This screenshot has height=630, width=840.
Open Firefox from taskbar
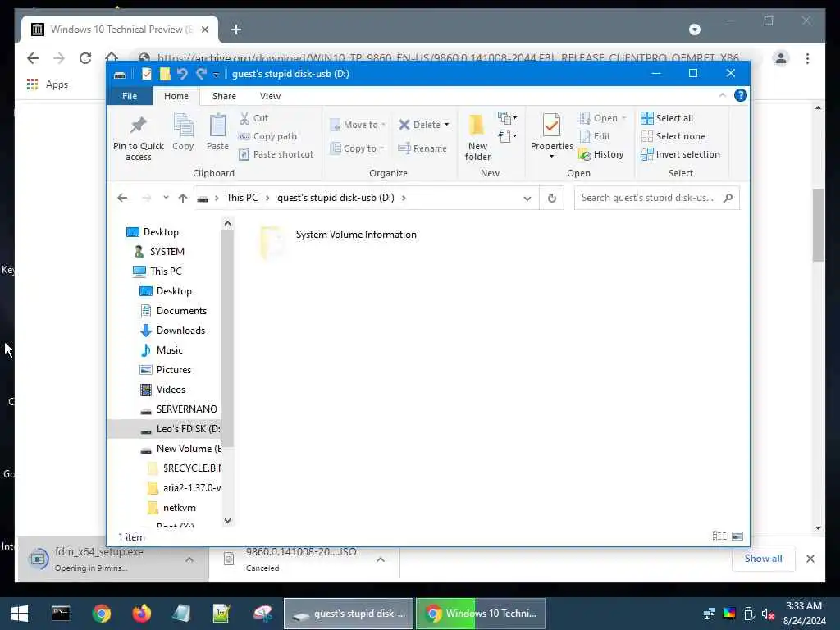141,614
